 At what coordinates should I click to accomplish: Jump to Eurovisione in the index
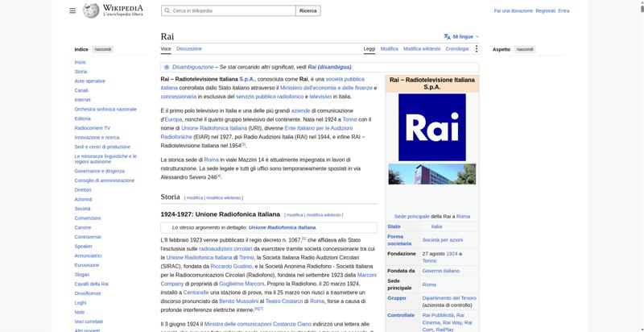[87, 265]
